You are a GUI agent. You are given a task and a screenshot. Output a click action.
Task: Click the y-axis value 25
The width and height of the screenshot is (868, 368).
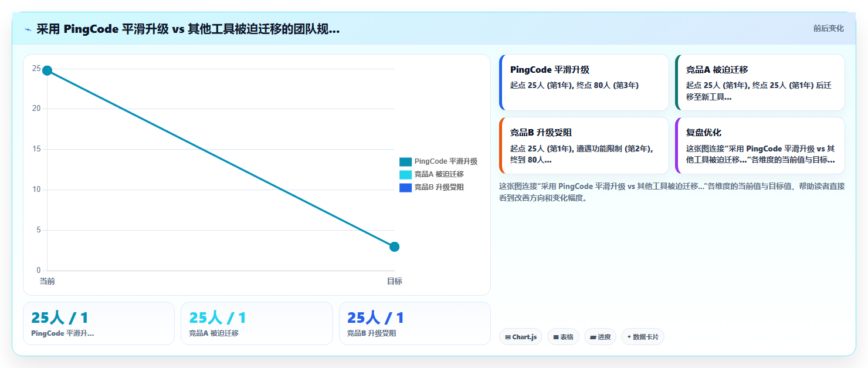(x=36, y=69)
